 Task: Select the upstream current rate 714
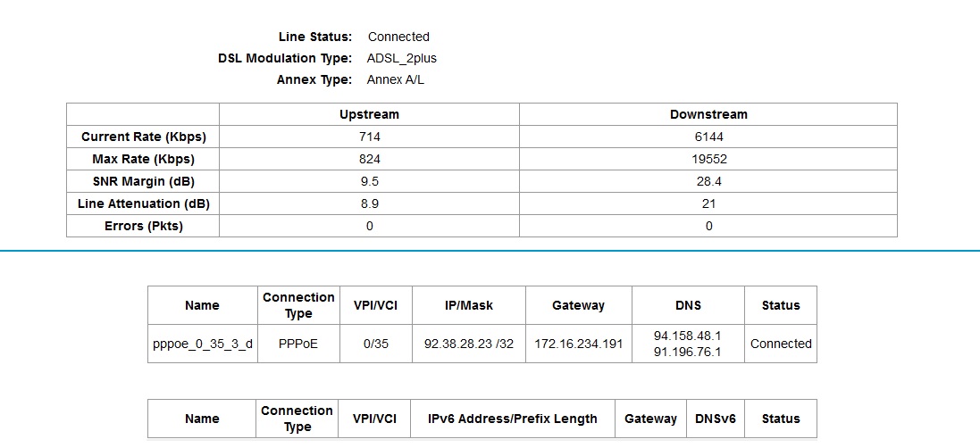click(369, 137)
